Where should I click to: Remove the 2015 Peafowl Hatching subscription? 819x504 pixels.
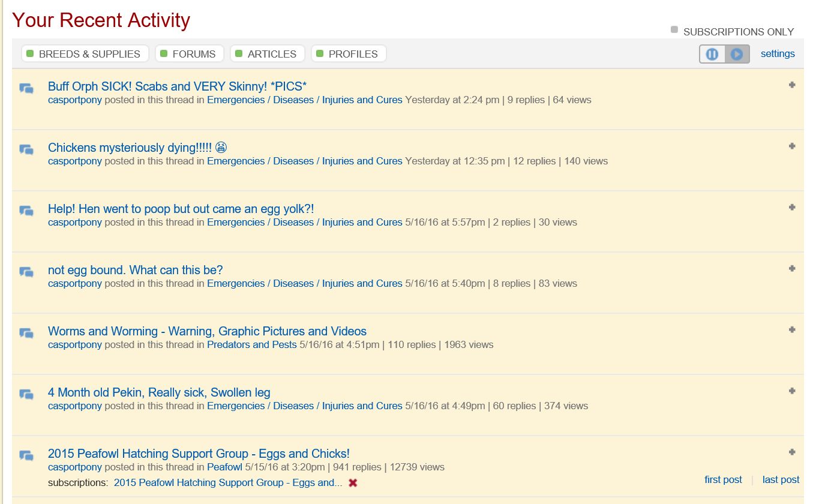tap(353, 483)
